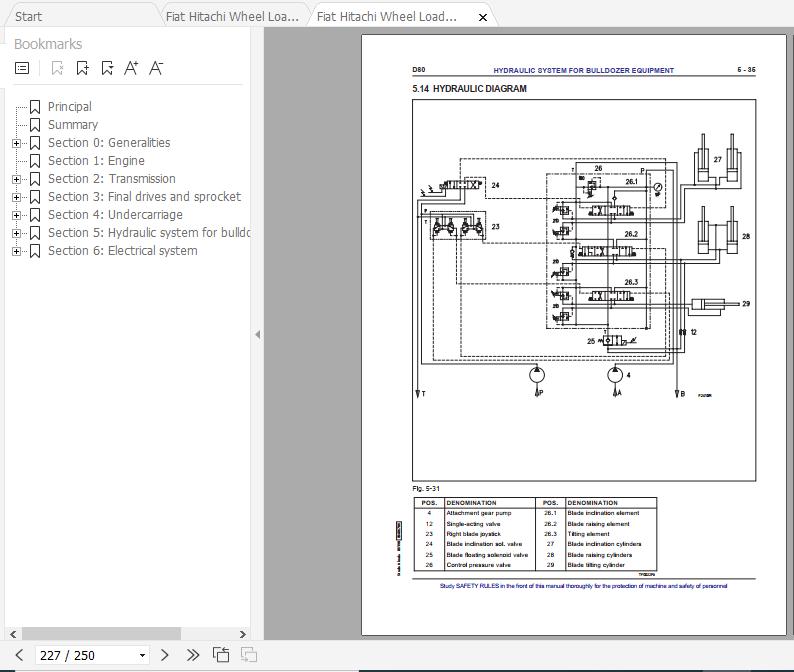Click the bookmarks panel horizontal scrollbar
The image size is (794, 672).
coord(100,633)
